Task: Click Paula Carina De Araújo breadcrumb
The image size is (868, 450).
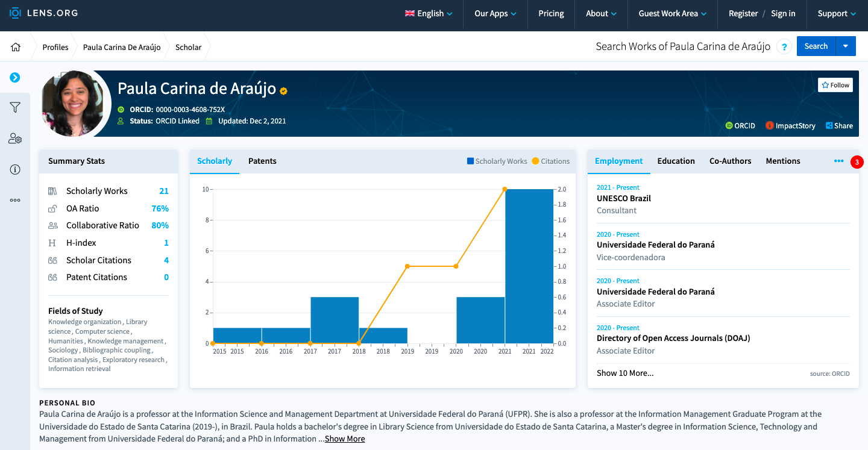Action: click(x=122, y=47)
